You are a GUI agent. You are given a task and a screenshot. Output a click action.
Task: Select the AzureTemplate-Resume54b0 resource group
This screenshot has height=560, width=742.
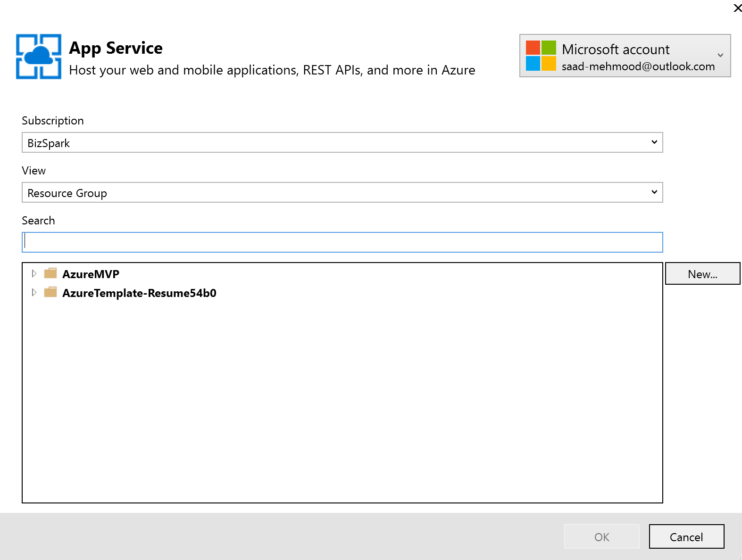[x=139, y=293]
